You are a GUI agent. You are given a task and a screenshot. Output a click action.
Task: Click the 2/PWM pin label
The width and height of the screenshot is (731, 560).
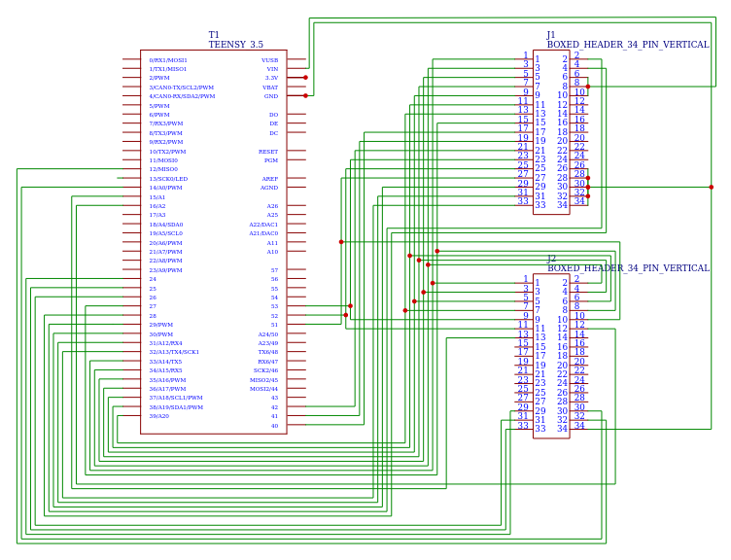pyautogui.click(x=159, y=78)
